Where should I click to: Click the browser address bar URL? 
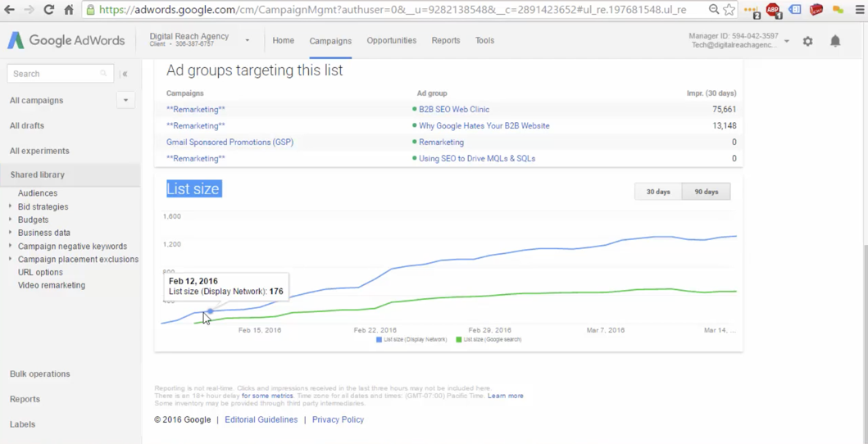coord(393,9)
